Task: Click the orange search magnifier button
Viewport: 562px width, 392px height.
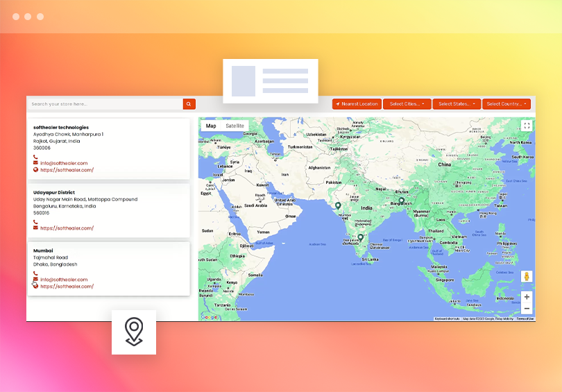Action: (189, 104)
